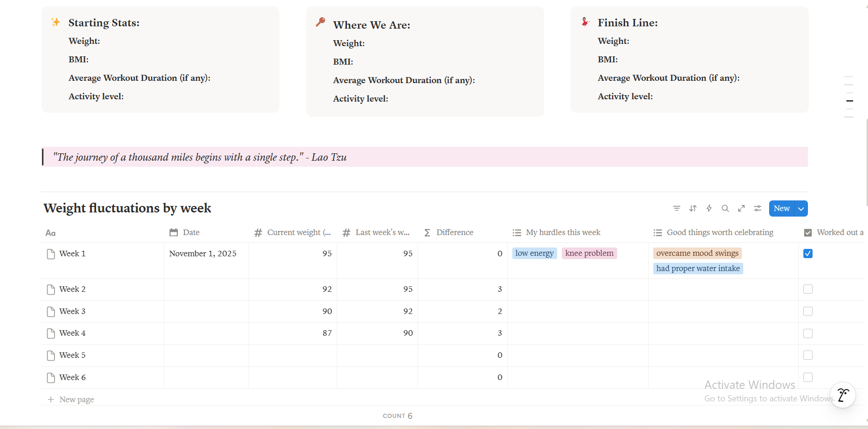The width and height of the screenshot is (868, 429).
Task: Add a row with New page
Action: point(76,399)
